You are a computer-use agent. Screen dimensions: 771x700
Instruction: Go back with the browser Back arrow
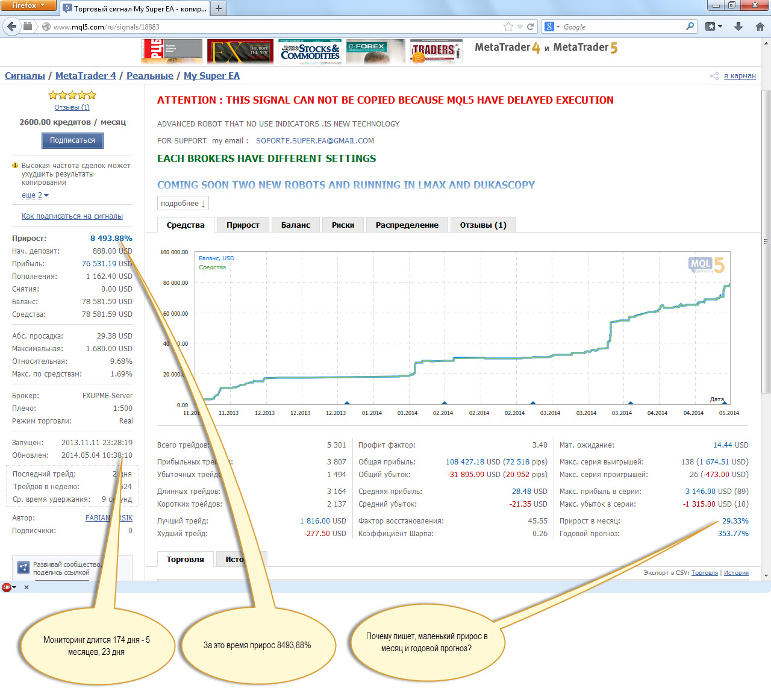[x=11, y=27]
